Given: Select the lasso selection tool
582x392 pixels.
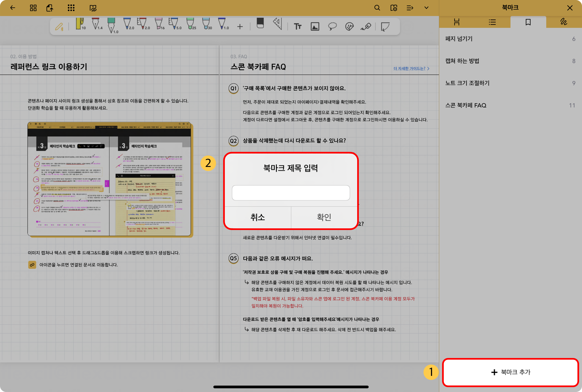Looking at the screenshot, I should pyautogui.click(x=332, y=26).
